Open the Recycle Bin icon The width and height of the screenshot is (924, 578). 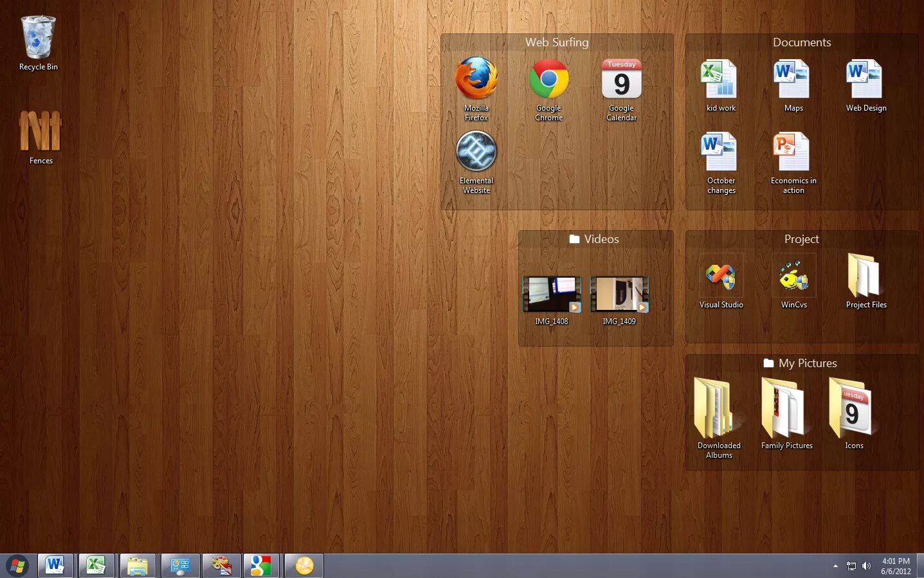click(x=39, y=42)
